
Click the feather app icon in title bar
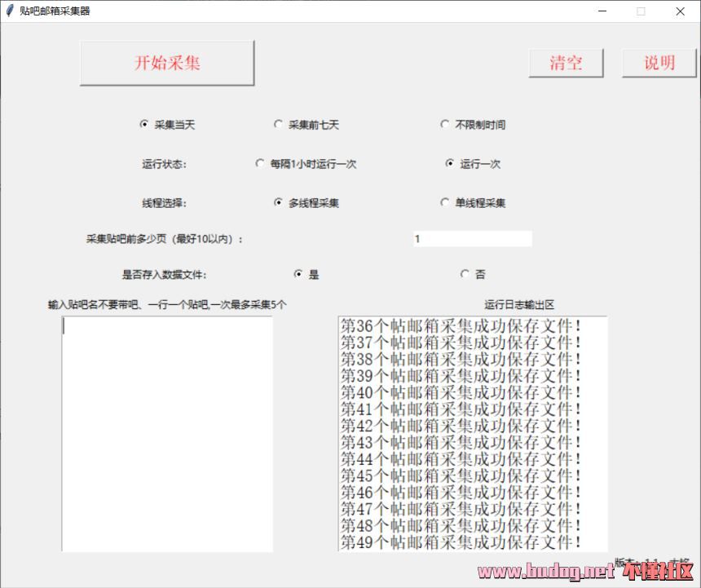(x=10, y=11)
